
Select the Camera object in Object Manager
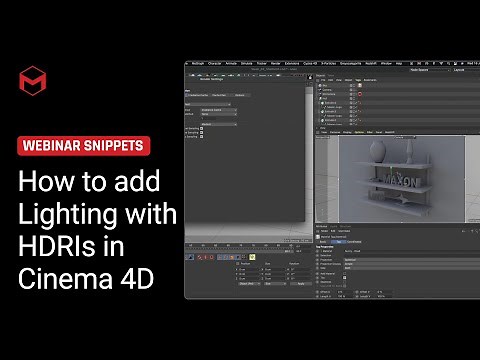coord(327,90)
